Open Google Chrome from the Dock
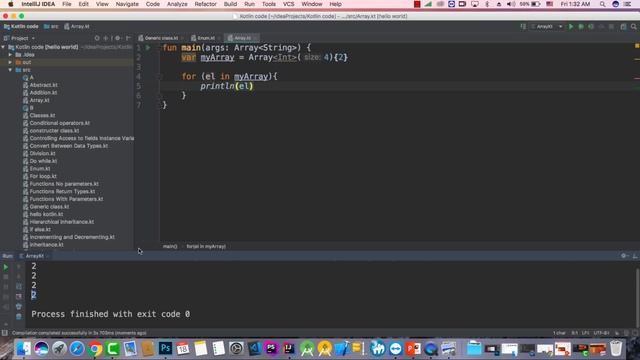 pyautogui.click(x=95, y=349)
